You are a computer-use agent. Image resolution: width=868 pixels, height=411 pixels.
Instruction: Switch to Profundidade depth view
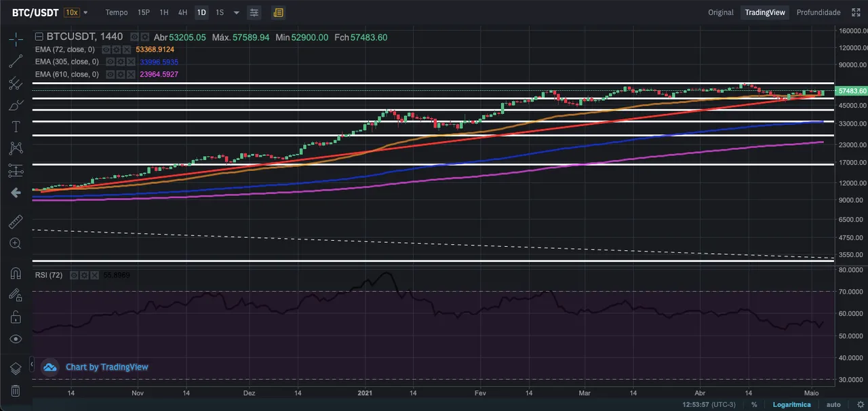pyautogui.click(x=818, y=12)
